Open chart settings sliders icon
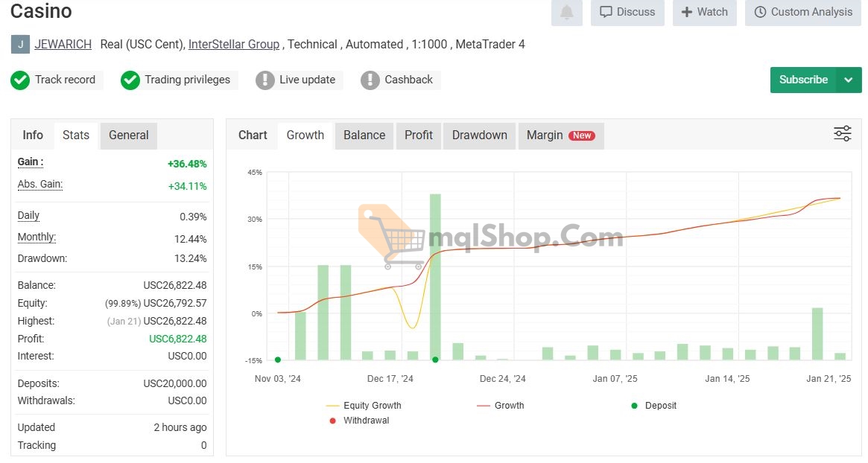Viewport: 868px width, 463px height. click(842, 134)
